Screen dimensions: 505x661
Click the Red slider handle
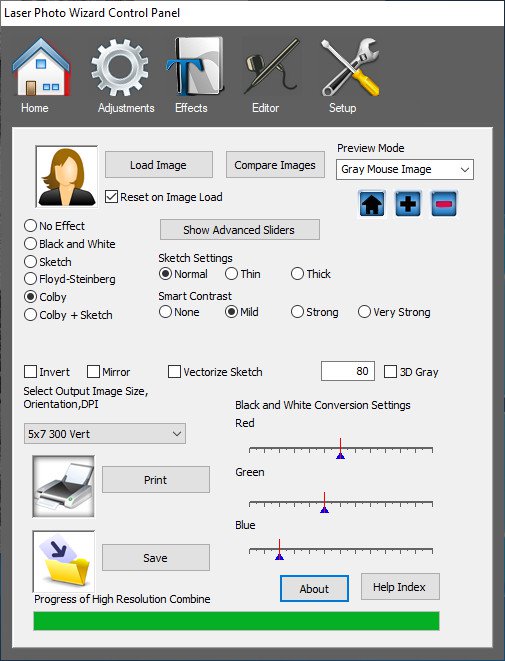point(341,449)
